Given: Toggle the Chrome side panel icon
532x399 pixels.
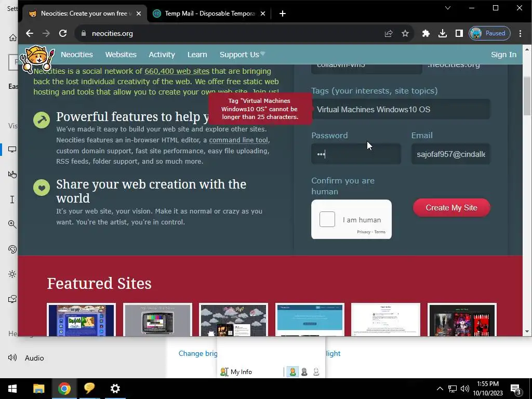Looking at the screenshot, I should click(459, 33).
